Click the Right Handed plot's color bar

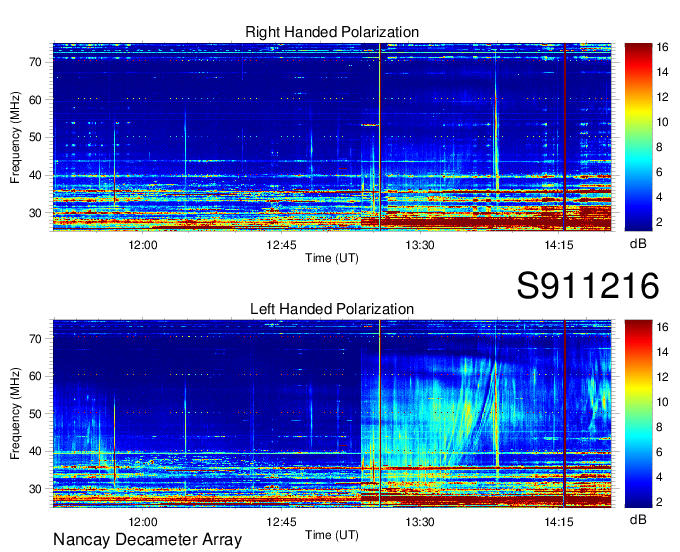(x=638, y=137)
